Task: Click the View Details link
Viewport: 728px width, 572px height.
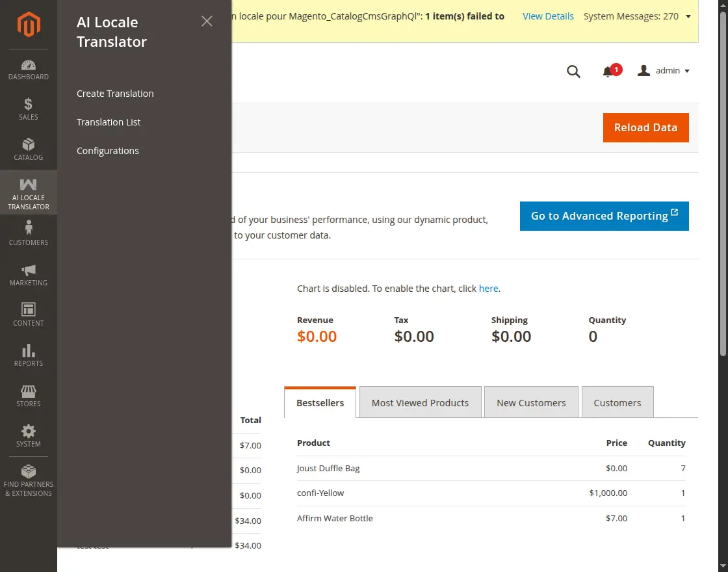Action: (x=548, y=16)
